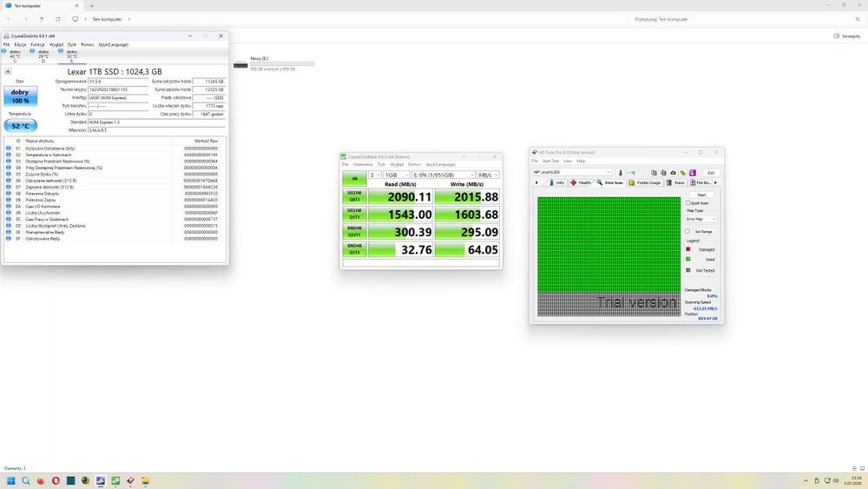The width and height of the screenshot is (868, 489).
Task: Open test size dropdown showing 1GiB
Action: 397,175
